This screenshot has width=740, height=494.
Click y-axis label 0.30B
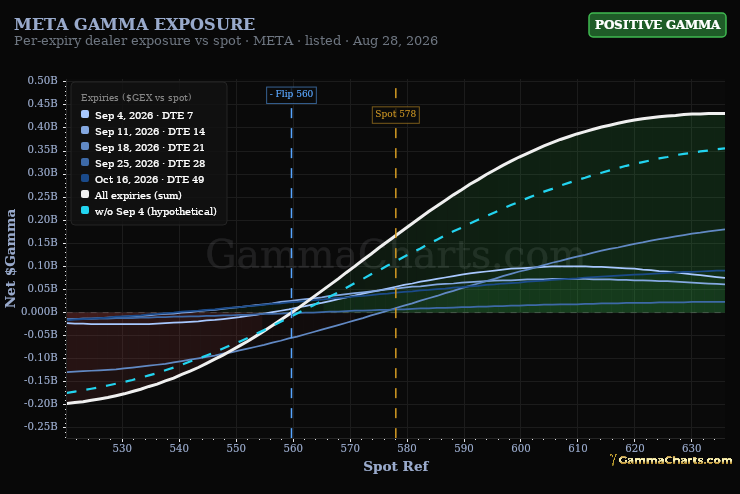[42, 173]
